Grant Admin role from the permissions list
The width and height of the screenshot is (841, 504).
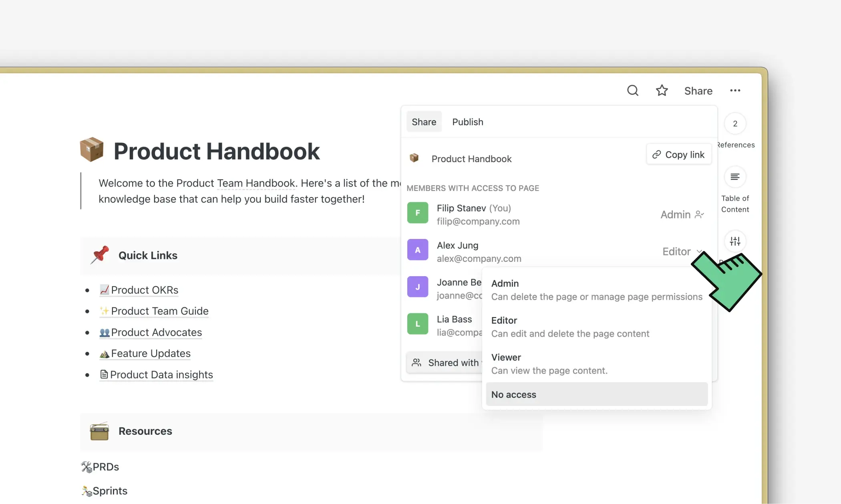coord(505,283)
